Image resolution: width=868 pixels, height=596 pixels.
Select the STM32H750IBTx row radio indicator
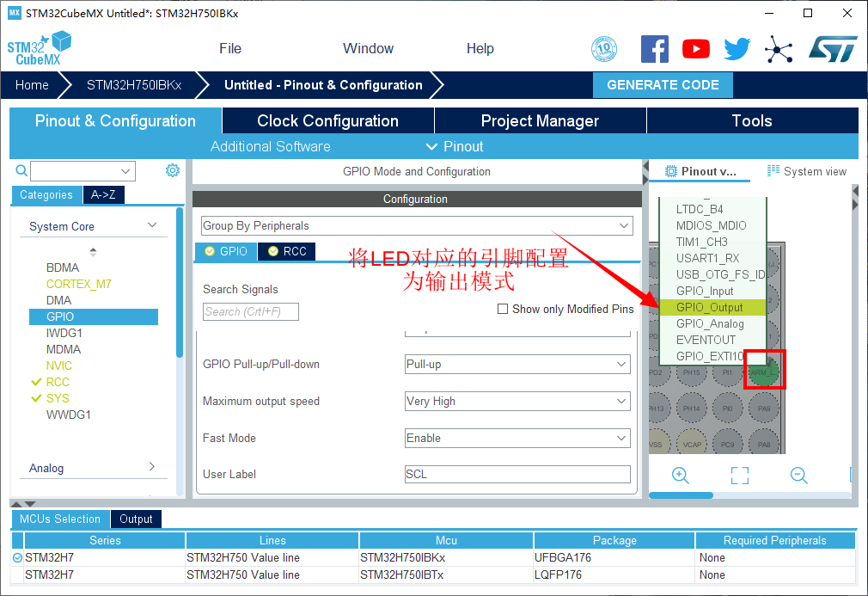click(18, 574)
